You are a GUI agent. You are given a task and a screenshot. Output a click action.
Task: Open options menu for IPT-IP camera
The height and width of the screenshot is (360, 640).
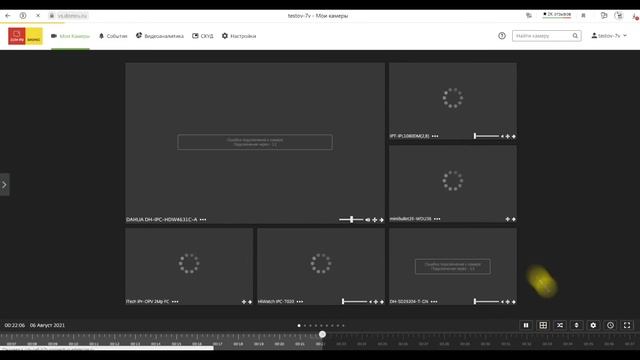pyautogui.click(x=435, y=136)
